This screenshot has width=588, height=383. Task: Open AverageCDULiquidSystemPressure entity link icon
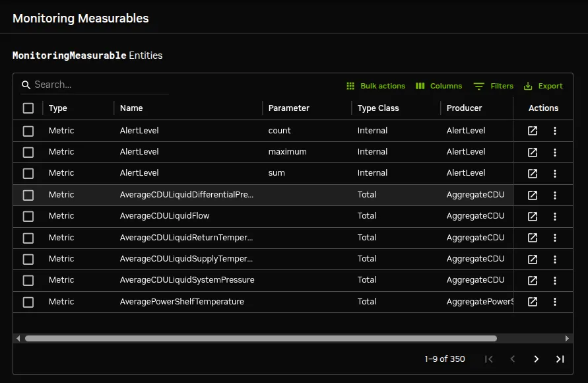point(533,280)
